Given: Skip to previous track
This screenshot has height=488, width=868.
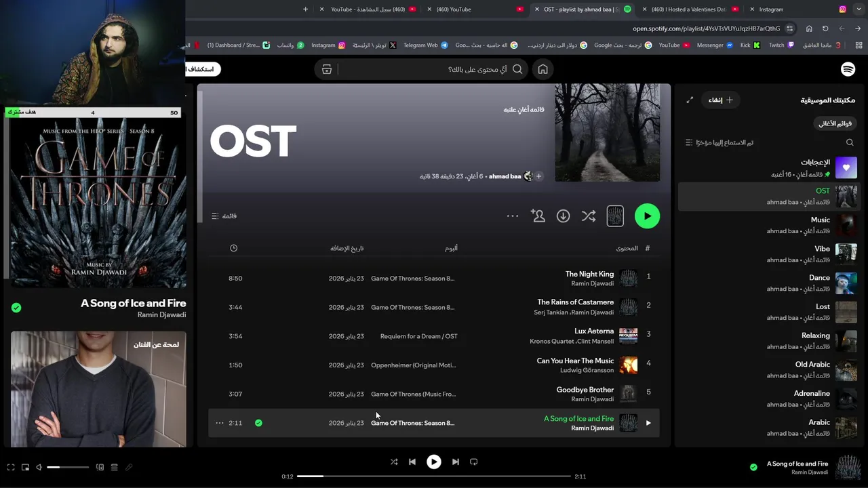Looking at the screenshot, I should (x=412, y=462).
